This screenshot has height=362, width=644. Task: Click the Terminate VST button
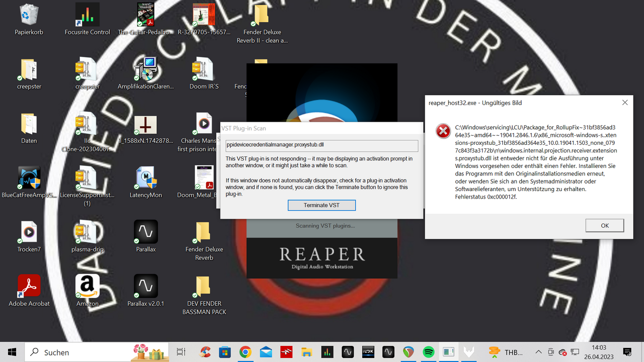[x=321, y=205]
